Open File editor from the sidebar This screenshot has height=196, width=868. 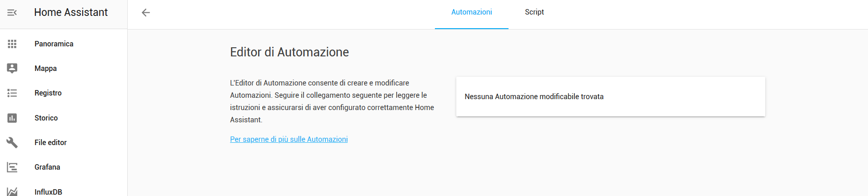[x=50, y=142]
